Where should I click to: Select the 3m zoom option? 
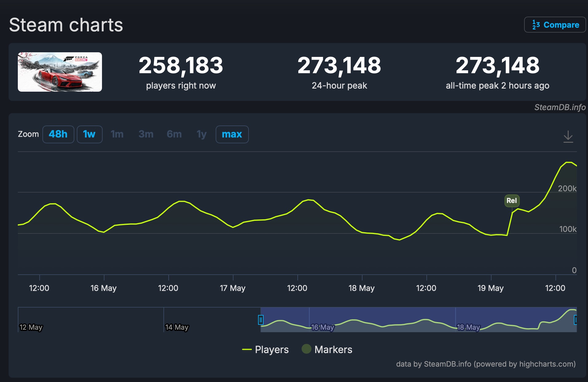[146, 134]
